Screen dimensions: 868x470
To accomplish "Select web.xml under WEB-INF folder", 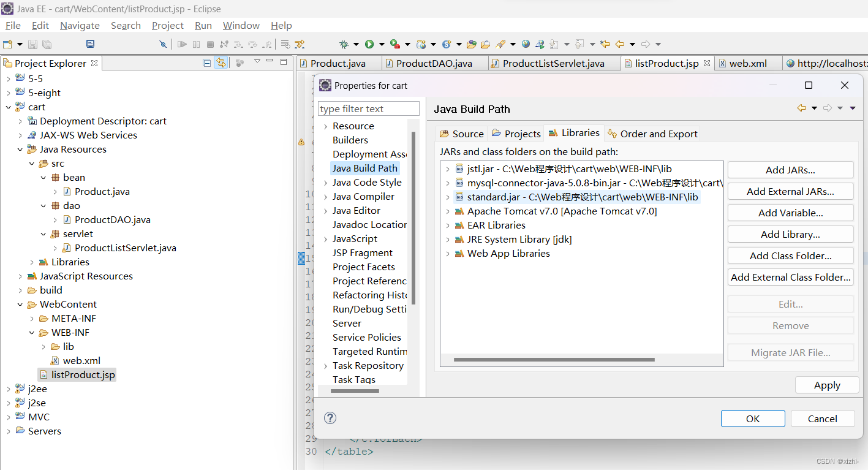I will (81, 360).
